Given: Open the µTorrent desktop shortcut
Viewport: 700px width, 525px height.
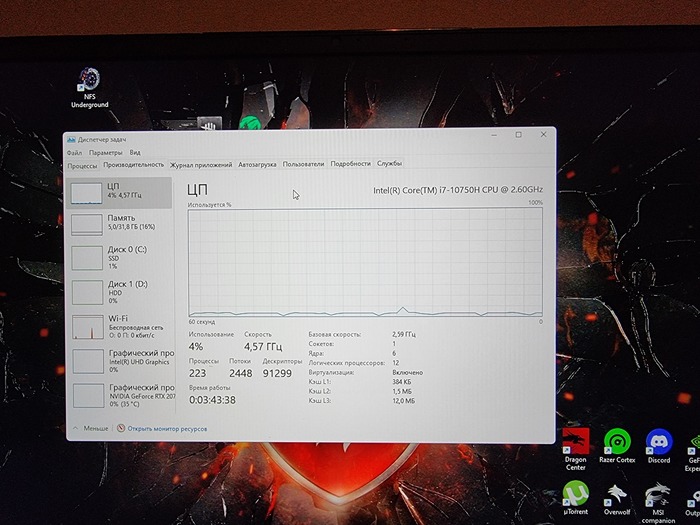Looking at the screenshot, I should click(575, 497).
